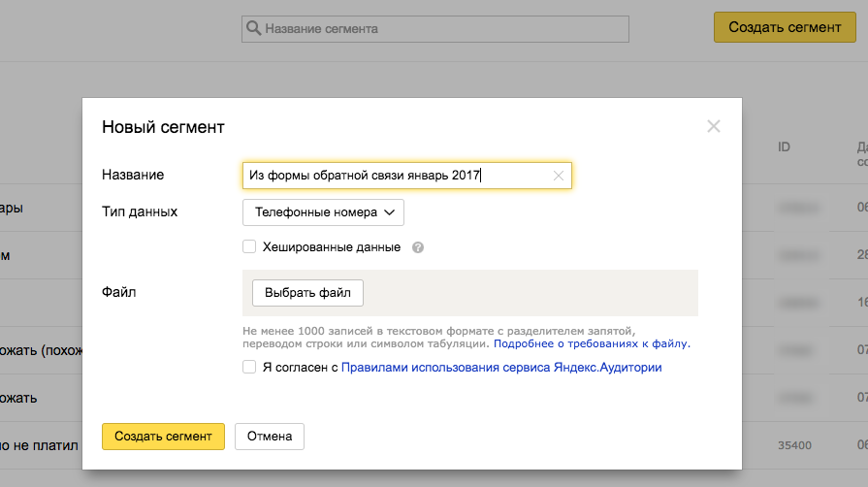
Task: Open the help icon beside Хешированные данные
Action: [x=418, y=247]
